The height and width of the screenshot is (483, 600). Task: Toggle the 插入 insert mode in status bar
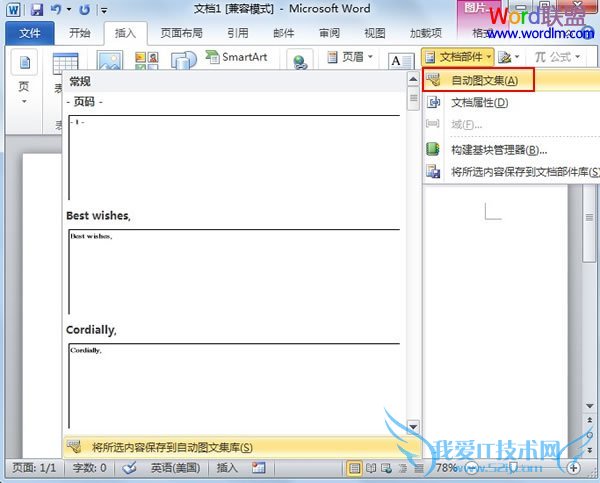tap(227, 468)
